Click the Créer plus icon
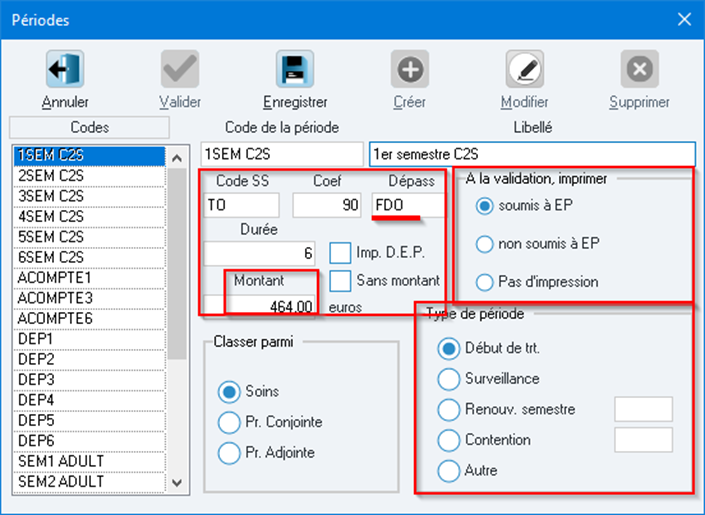The image size is (705, 515). tap(410, 69)
